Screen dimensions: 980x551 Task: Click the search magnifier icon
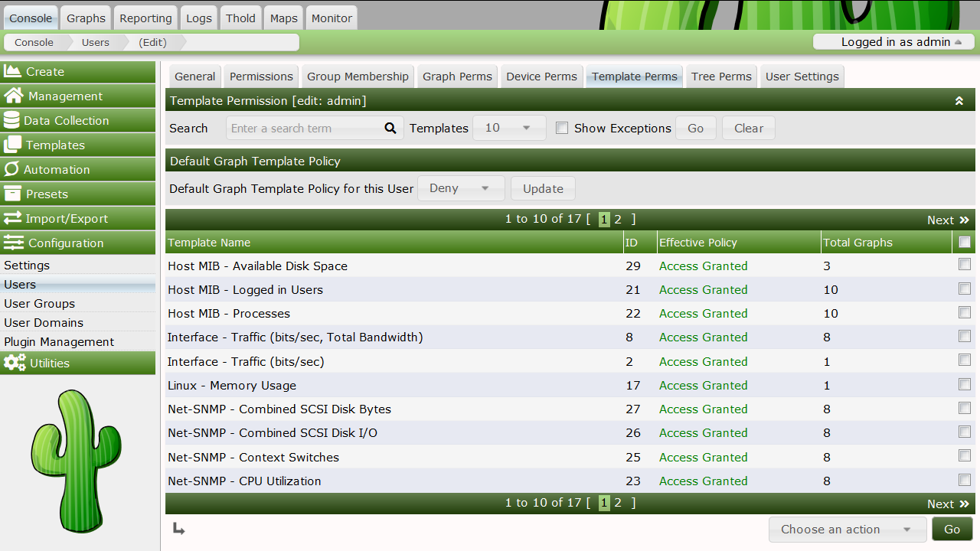click(x=390, y=128)
